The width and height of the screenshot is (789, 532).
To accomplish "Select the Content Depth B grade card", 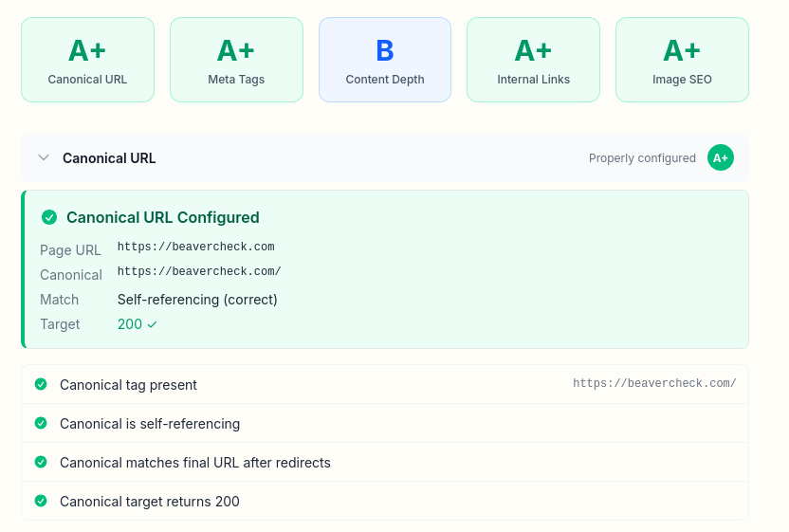I will (385, 60).
